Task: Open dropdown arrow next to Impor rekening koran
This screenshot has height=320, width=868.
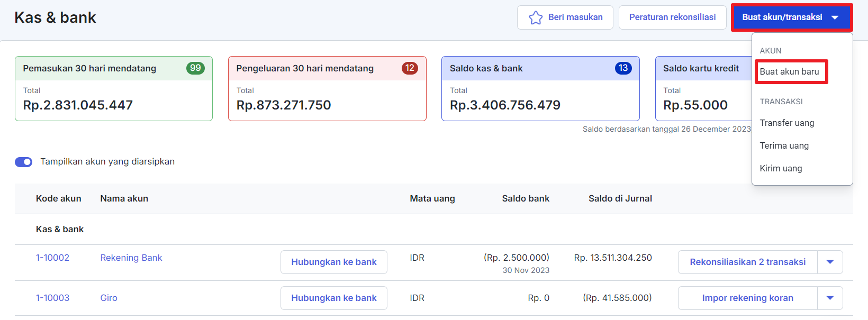Action: click(x=830, y=298)
